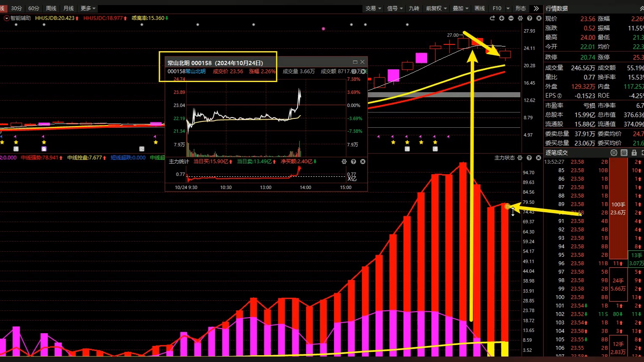Viewport: 644px width, 362px height.
Task: Click the 常山北明 stock name link in popup
Action: tap(196, 71)
